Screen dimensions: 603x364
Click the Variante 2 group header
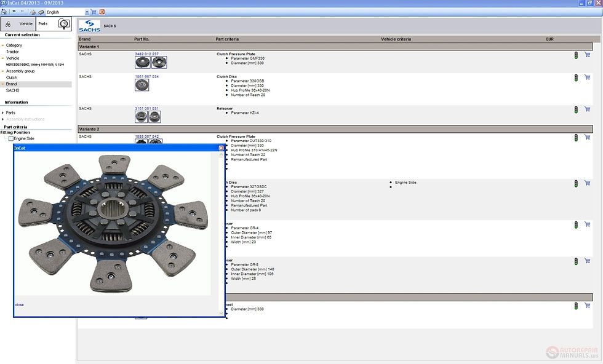335,129
